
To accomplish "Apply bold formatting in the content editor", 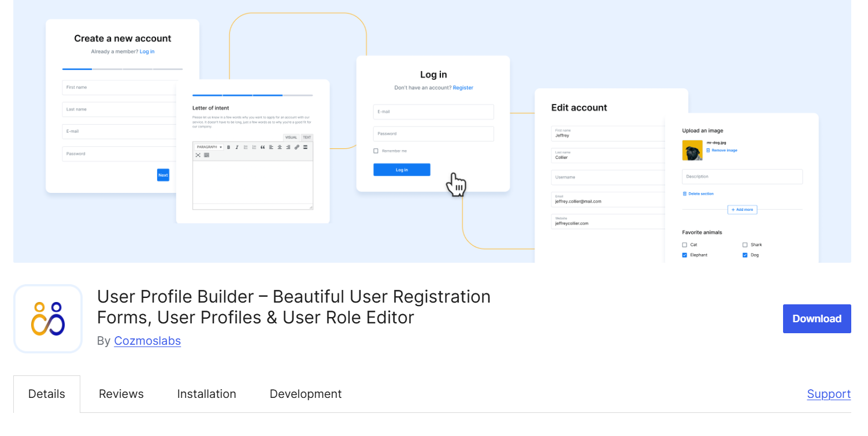I will [229, 147].
